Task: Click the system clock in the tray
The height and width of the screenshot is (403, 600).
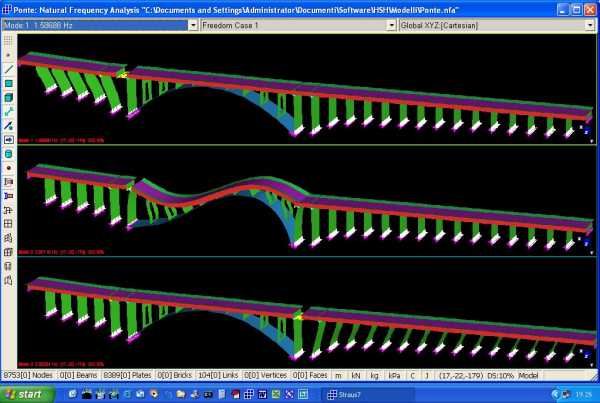Action: [x=581, y=394]
